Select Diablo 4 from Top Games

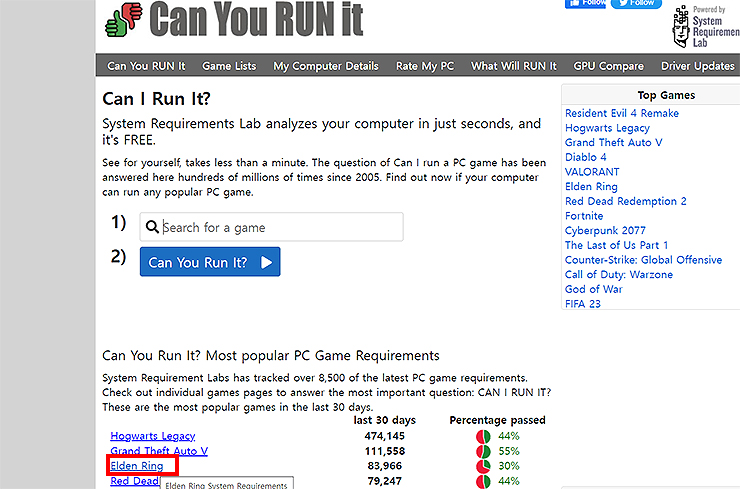click(586, 157)
